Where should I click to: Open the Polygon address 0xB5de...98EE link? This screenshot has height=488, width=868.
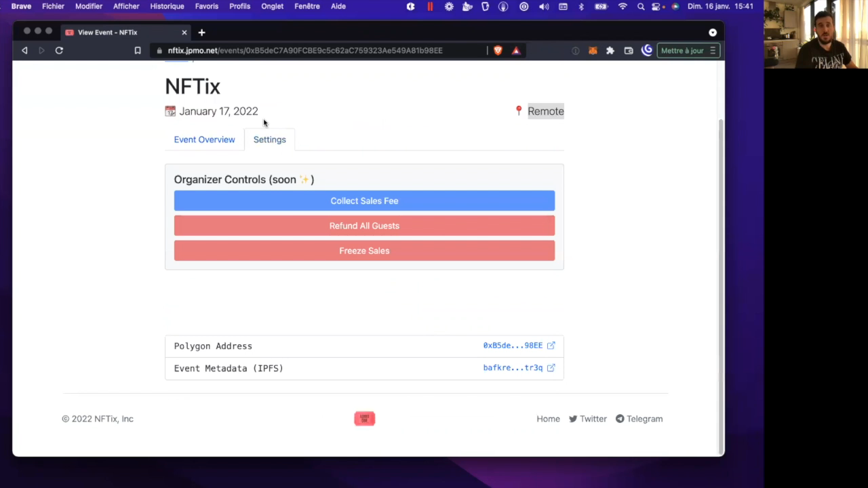pos(513,346)
